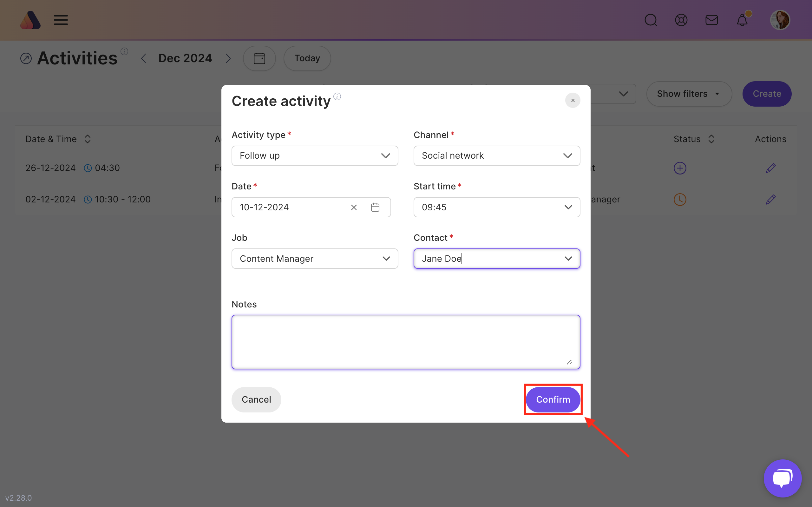Open Start time dropdown 09:45
Viewport: 812px width, 507px height.
point(497,207)
